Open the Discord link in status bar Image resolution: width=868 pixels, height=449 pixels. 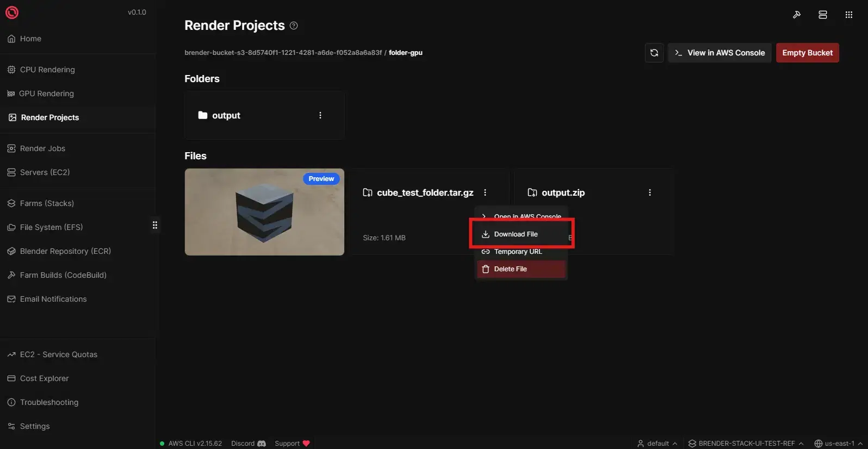pos(249,444)
